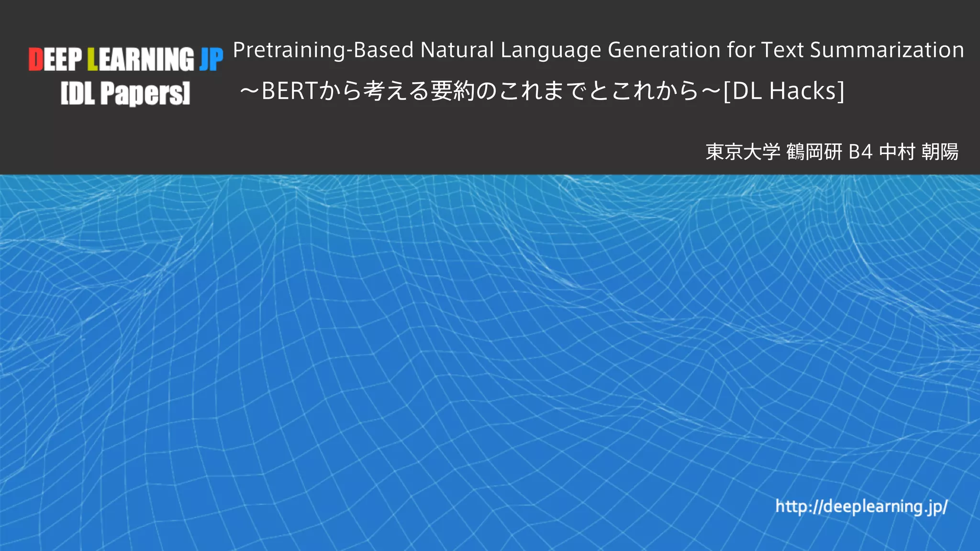Screen dimensions: 980x551
Task: Click the これまでとこれから phrase
Action: (x=598, y=91)
